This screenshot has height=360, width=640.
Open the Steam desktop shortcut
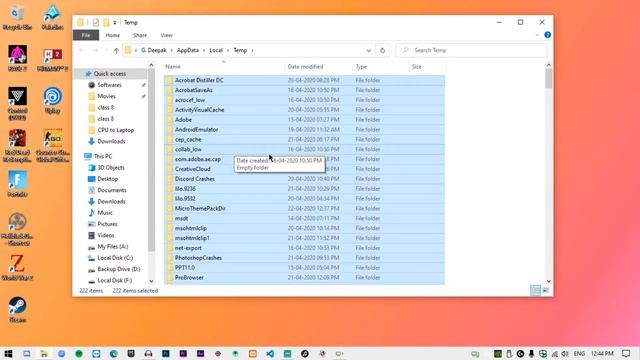point(18,309)
